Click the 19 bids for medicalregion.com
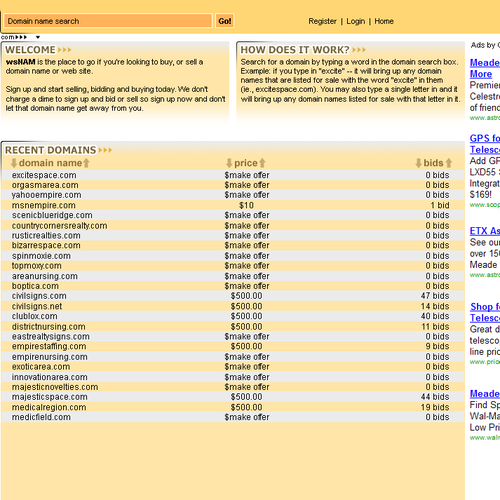 (x=435, y=407)
